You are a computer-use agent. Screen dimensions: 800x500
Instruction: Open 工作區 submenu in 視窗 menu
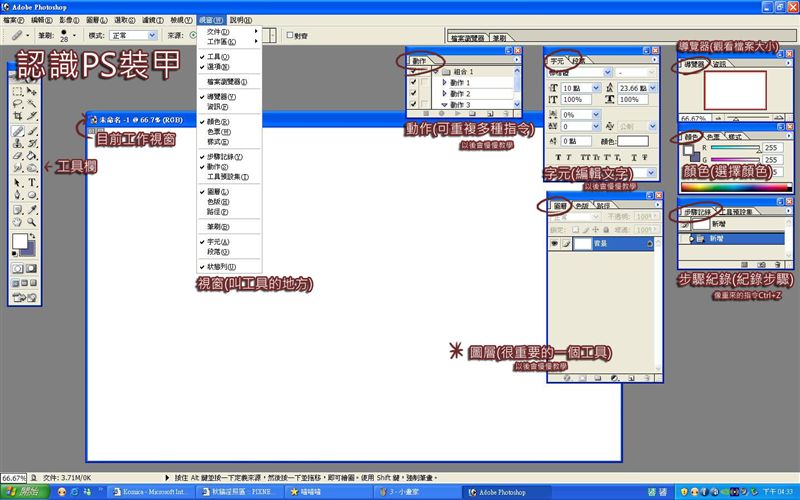229,41
